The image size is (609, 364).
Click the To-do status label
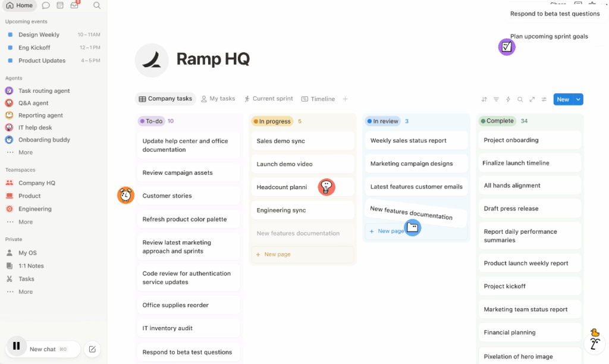point(152,121)
